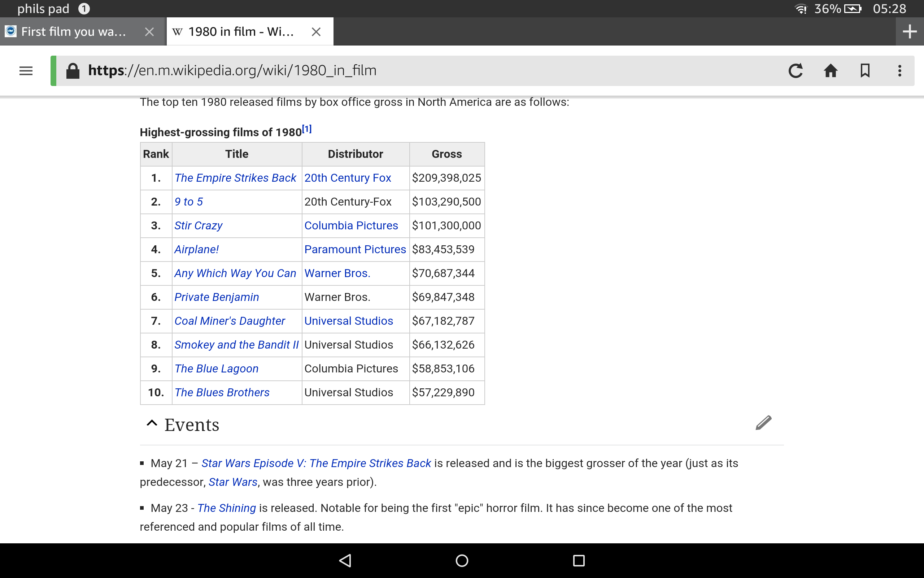Open Android recent apps
The image size is (924, 578).
pyautogui.click(x=579, y=560)
